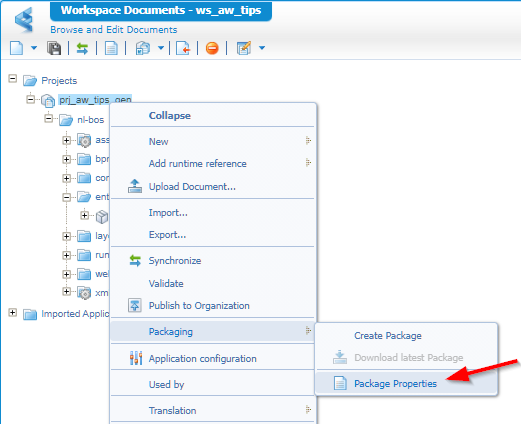
Task: Click the package documents toolbar icon
Action: pos(143,48)
